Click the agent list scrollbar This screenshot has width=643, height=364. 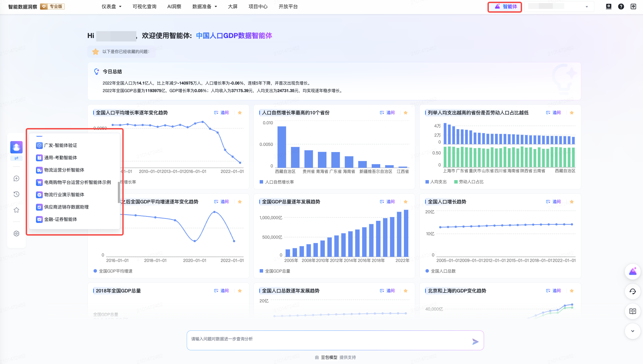tap(119, 192)
